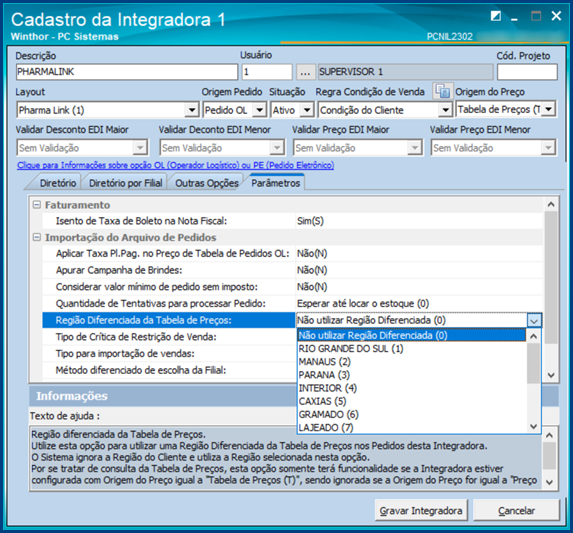Click the Cancelar button
Screen dimensions: 573x533
[x=516, y=510]
